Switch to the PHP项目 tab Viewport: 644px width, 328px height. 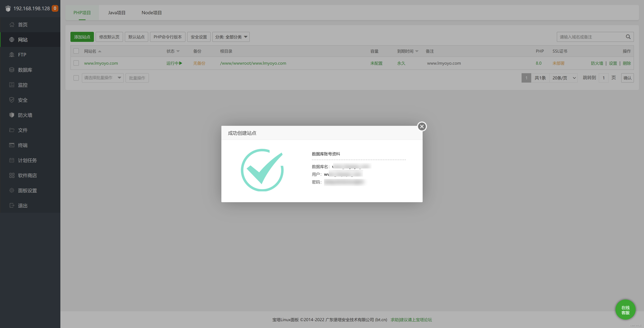click(x=82, y=13)
